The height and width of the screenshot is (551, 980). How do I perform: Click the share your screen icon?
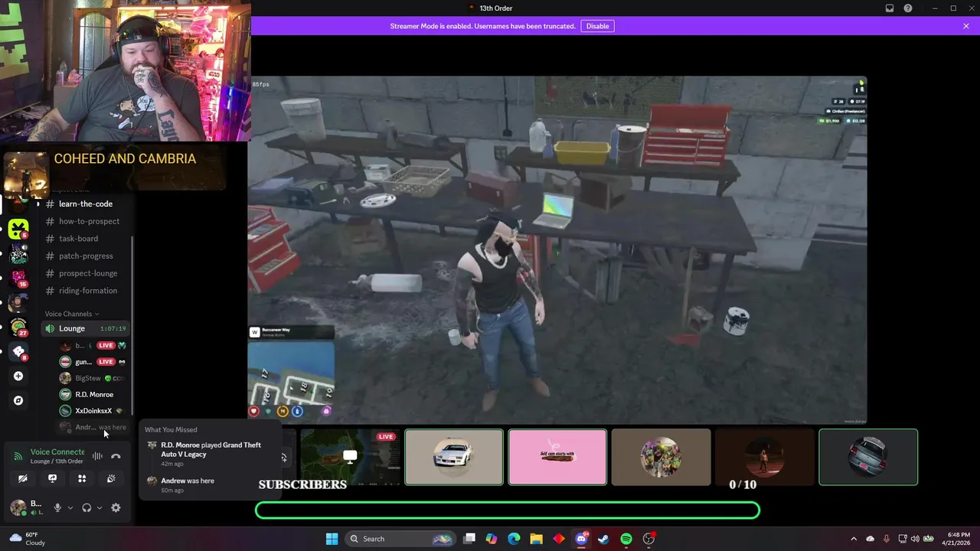click(52, 478)
